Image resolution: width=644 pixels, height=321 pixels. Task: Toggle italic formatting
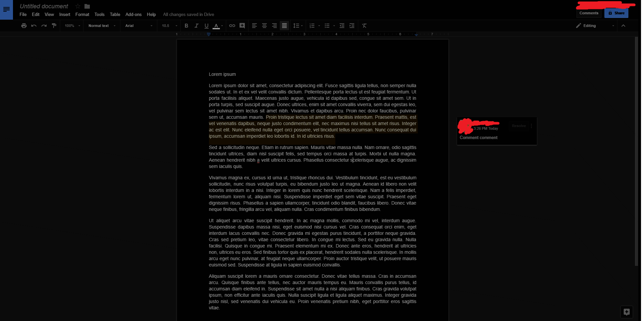point(196,26)
